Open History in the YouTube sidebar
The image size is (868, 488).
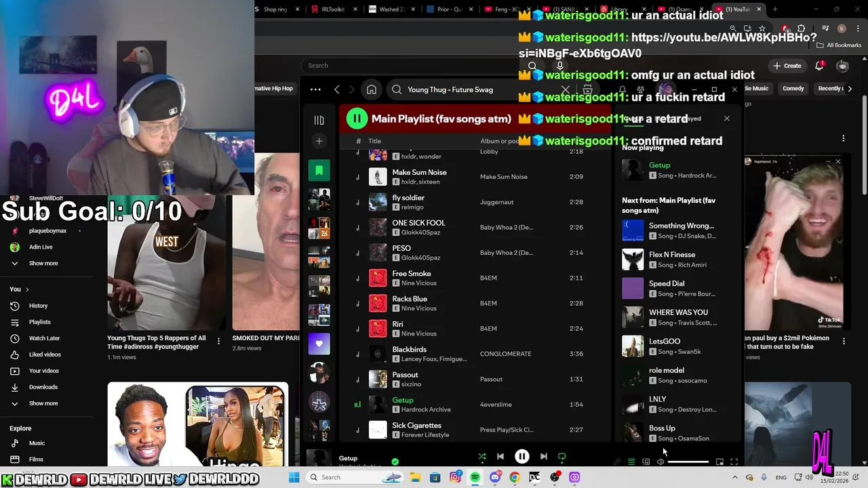coord(38,306)
